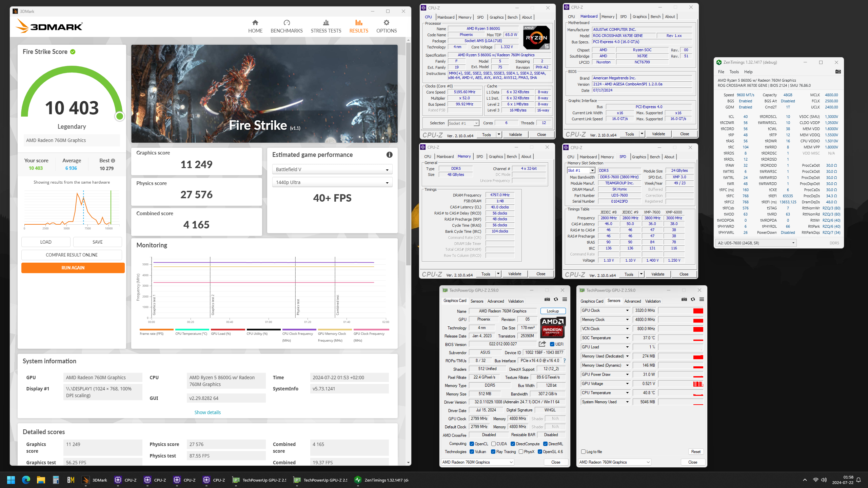Toggle the Vulkan checkbox
Viewport: 868px width, 488px height.
pyautogui.click(x=472, y=451)
